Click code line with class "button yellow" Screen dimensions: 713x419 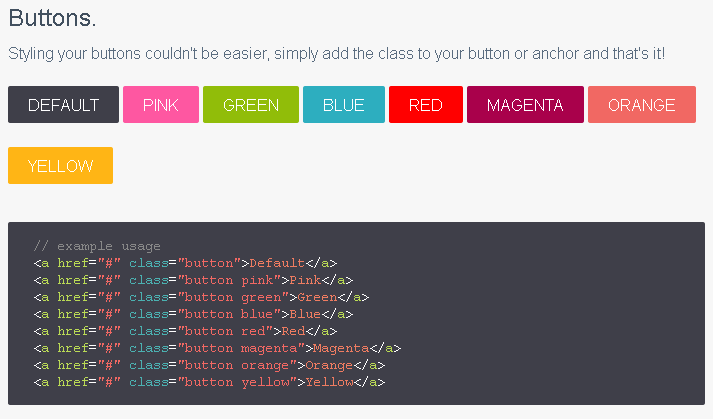(x=209, y=382)
